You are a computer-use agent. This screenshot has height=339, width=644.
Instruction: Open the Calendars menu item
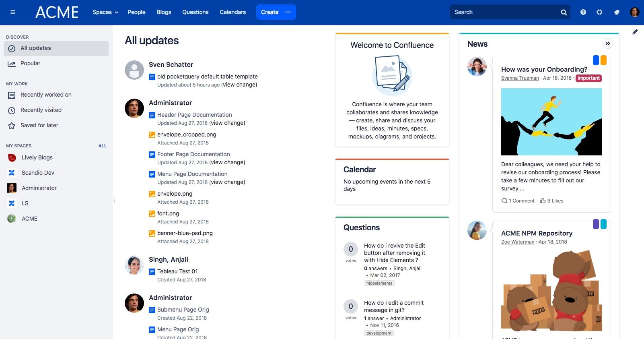(x=232, y=12)
